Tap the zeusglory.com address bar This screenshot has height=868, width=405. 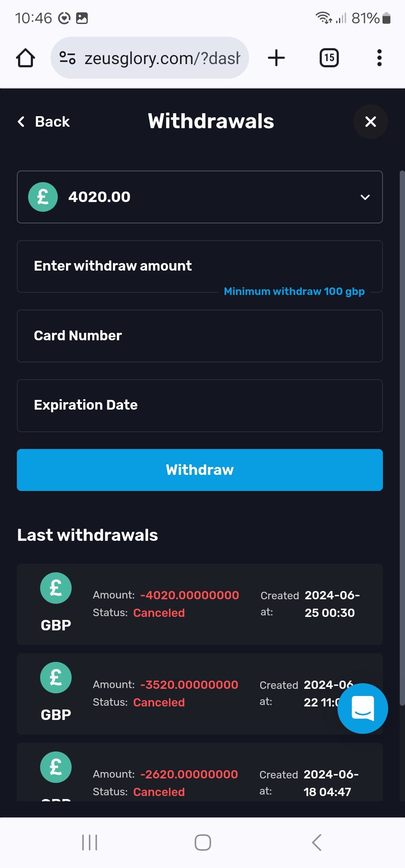pyautogui.click(x=161, y=58)
